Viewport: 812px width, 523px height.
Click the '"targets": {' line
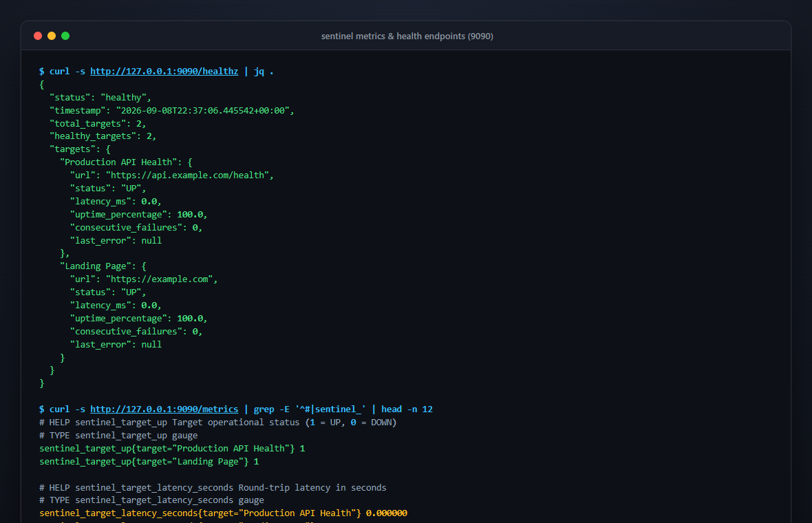click(x=80, y=149)
